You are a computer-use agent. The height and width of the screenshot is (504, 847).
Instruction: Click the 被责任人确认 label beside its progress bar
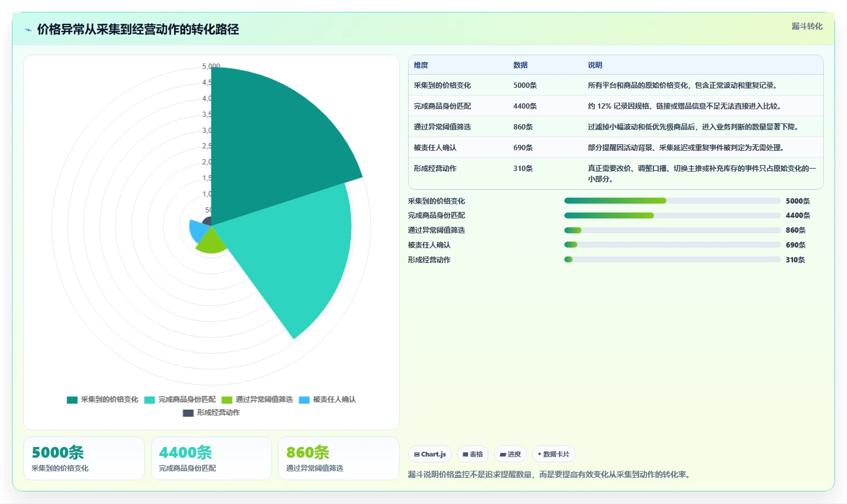click(429, 245)
